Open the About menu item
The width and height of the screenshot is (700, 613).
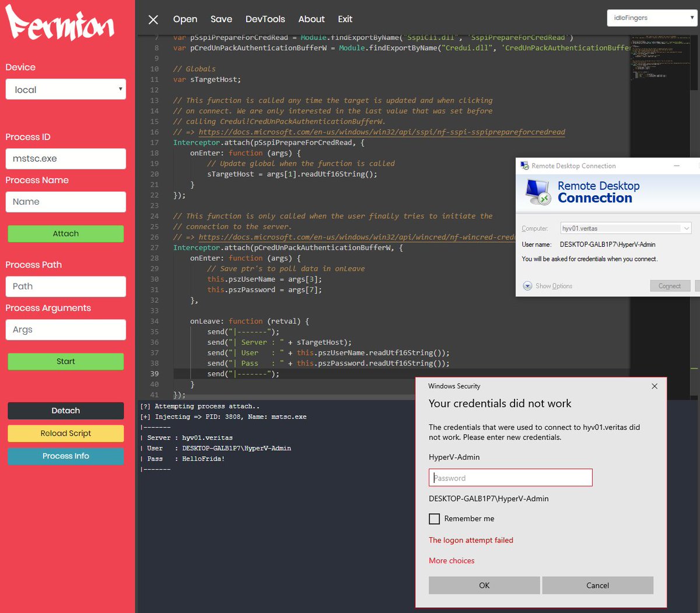tap(311, 19)
